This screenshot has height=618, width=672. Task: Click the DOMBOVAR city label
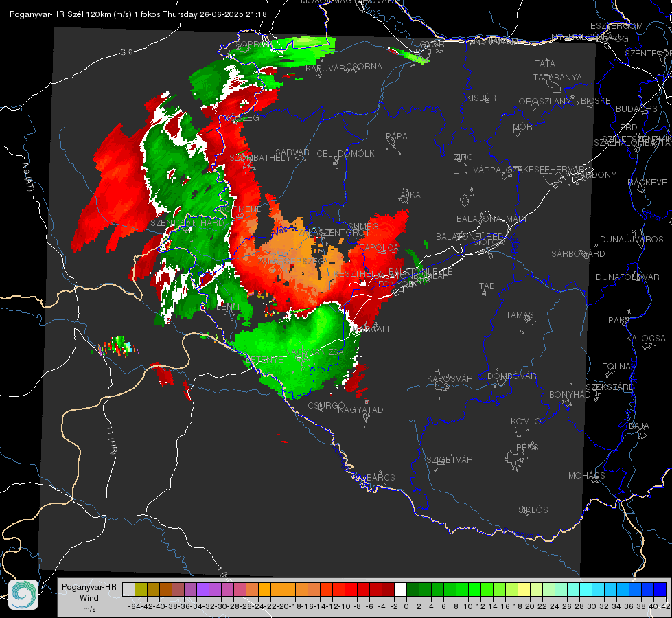[511, 376]
